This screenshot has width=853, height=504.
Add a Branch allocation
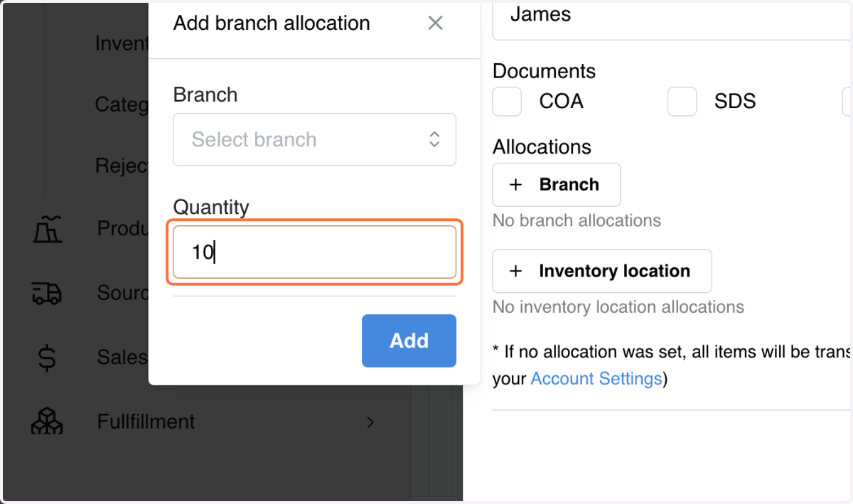coord(557,185)
